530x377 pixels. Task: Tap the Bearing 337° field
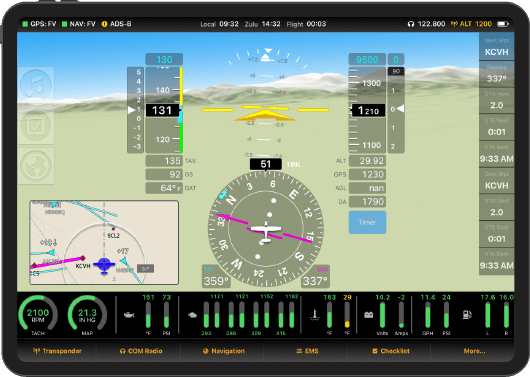[x=497, y=74]
